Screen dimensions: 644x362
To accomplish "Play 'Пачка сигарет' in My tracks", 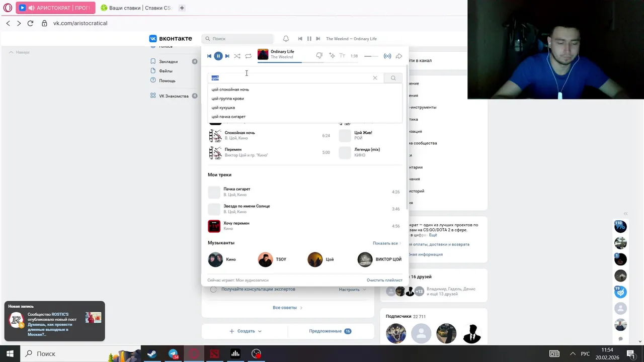I will (304, 192).
